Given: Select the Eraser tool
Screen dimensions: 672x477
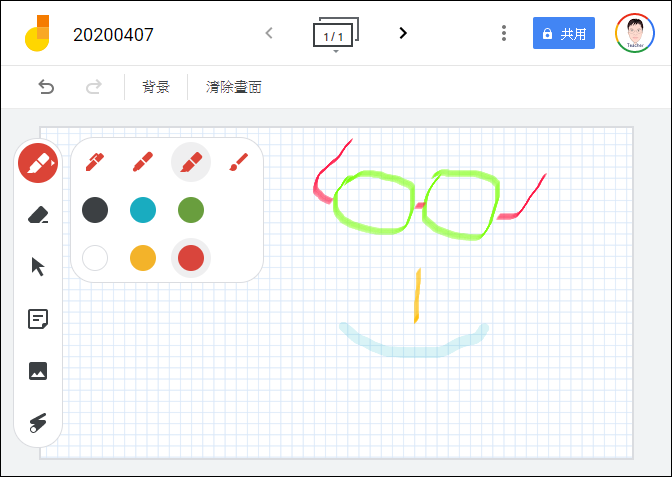Looking at the screenshot, I should tap(38, 215).
